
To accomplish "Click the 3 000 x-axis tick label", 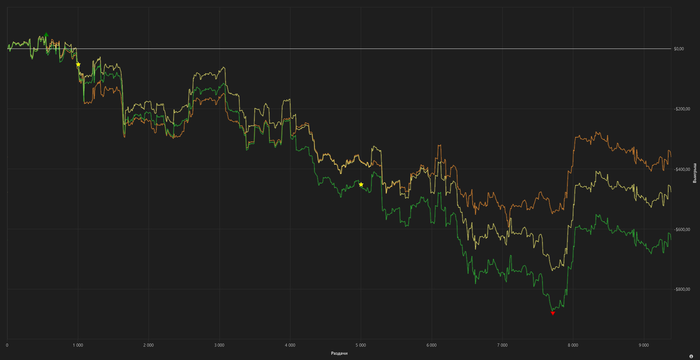I will (219, 345).
